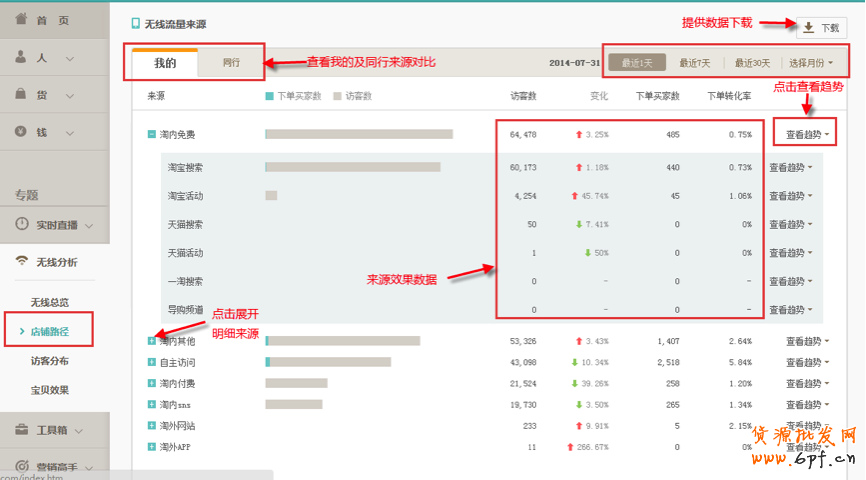The height and width of the screenshot is (480, 866).
Task: Click the 下单买家数 legend swatch
Action: pos(270,96)
